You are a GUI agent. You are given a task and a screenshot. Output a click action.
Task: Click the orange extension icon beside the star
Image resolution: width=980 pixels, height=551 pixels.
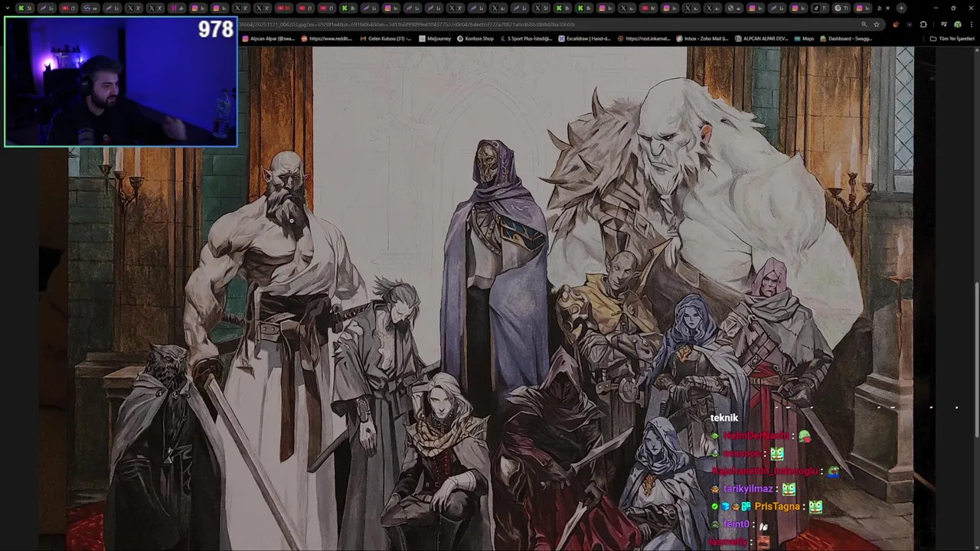[896, 24]
